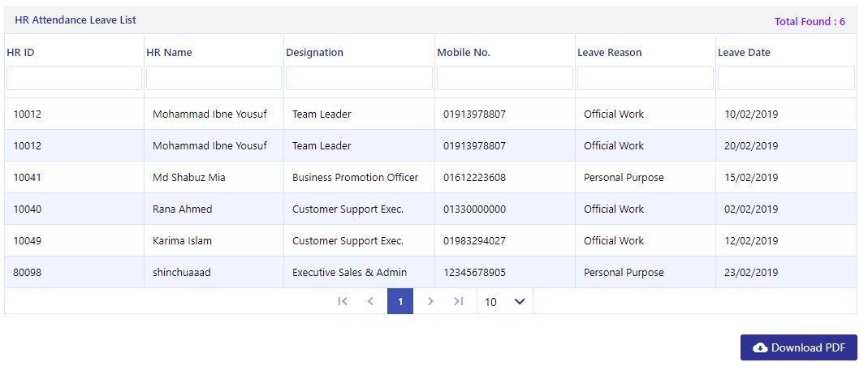
Task: Sort by the Leave Date column header
Action: pyautogui.click(x=744, y=53)
